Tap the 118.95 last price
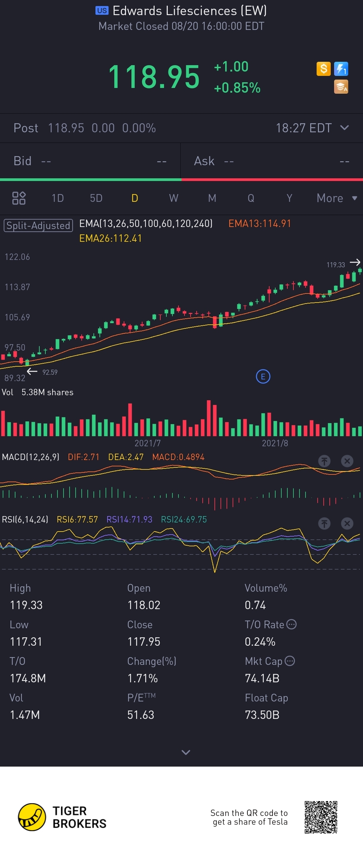The image size is (363, 868). pos(154,77)
